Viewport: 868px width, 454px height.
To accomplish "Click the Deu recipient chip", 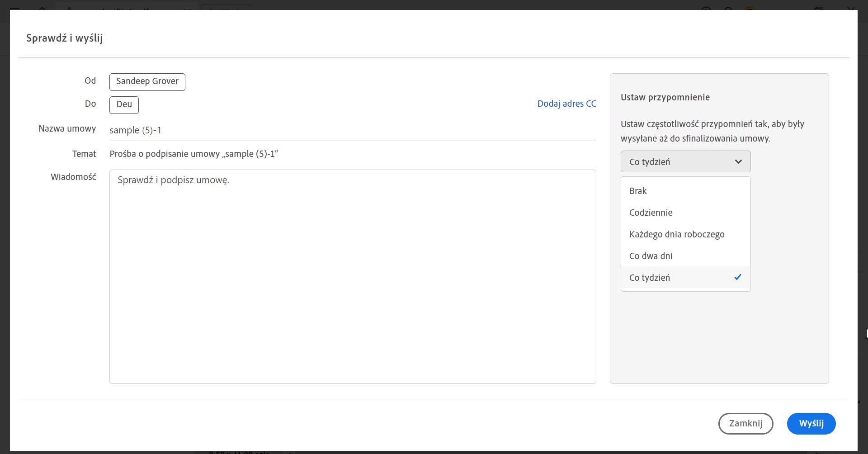I will [124, 104].
